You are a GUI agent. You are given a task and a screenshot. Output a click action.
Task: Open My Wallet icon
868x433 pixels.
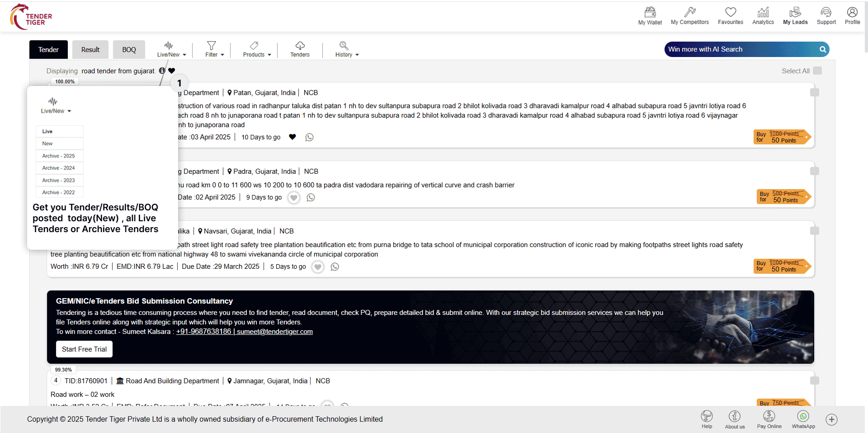tap(650, 13)
